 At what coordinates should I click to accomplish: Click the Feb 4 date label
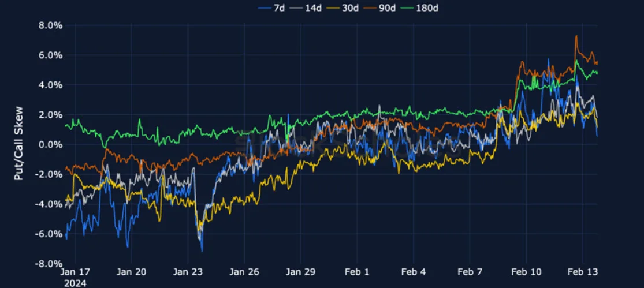coord(413,272)
